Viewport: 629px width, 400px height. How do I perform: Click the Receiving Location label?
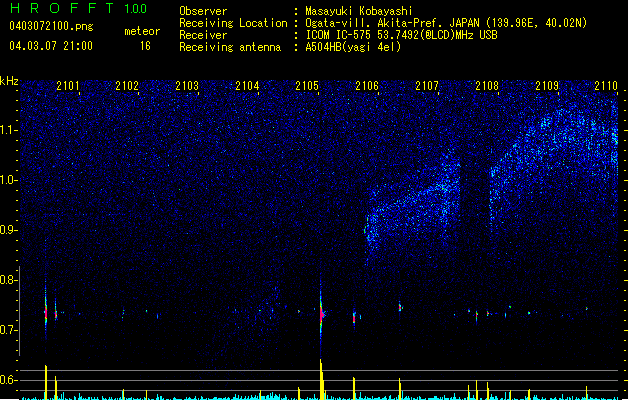[x=233, y=23]
